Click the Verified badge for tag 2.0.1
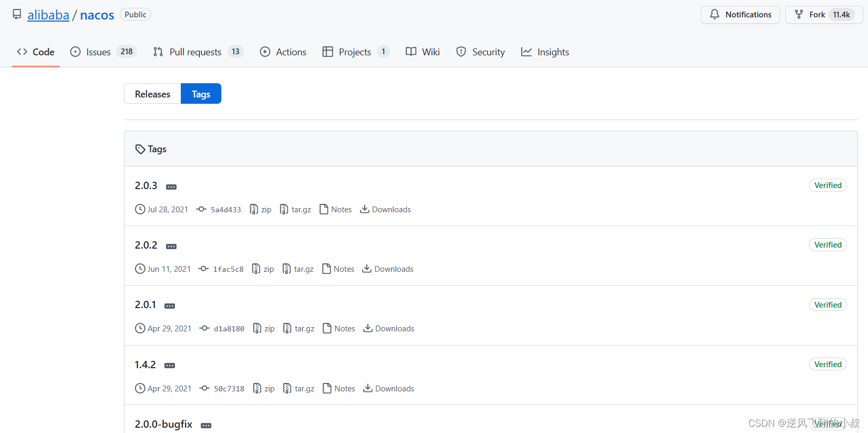The width and height of the screenshot is (868, 433). pyautogui.click(x=827, y=305)
